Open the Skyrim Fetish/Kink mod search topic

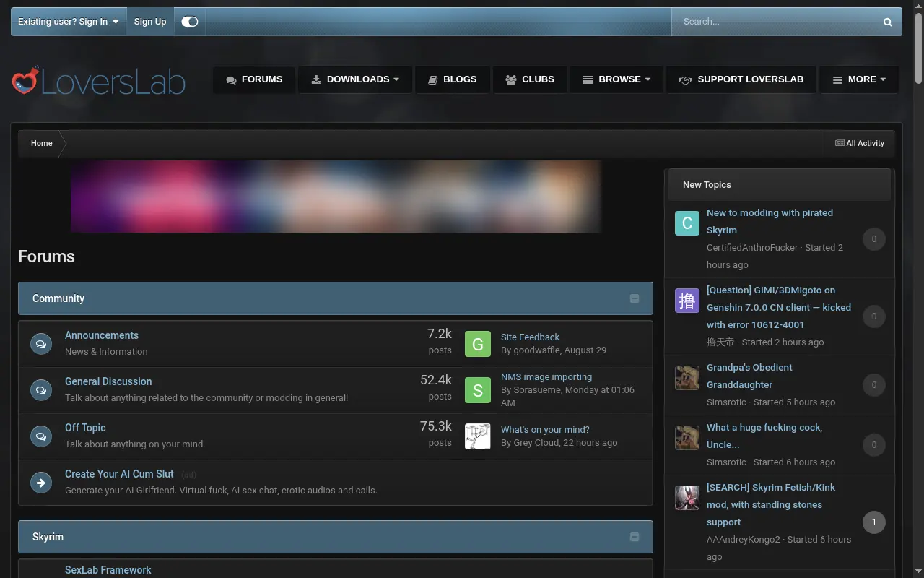coord(771,504)
